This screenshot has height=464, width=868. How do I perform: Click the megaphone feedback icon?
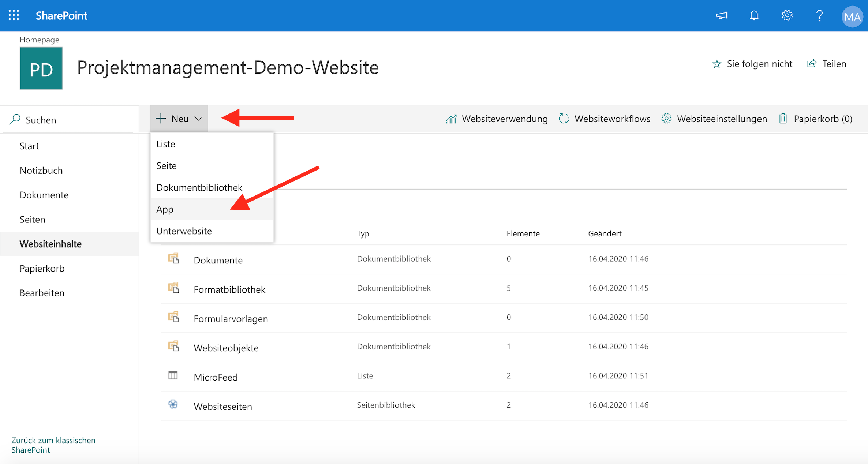721,15
